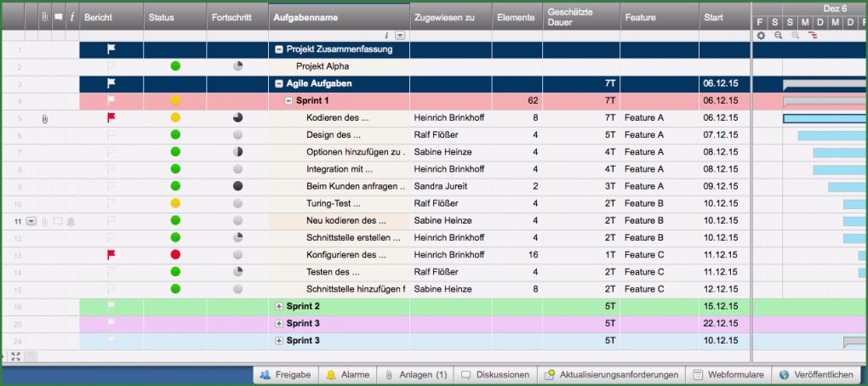Image resolution: width=868 pixels, height=386 pixels.
Task: Expand the Sprint 2 section
Action: [279, 306]
